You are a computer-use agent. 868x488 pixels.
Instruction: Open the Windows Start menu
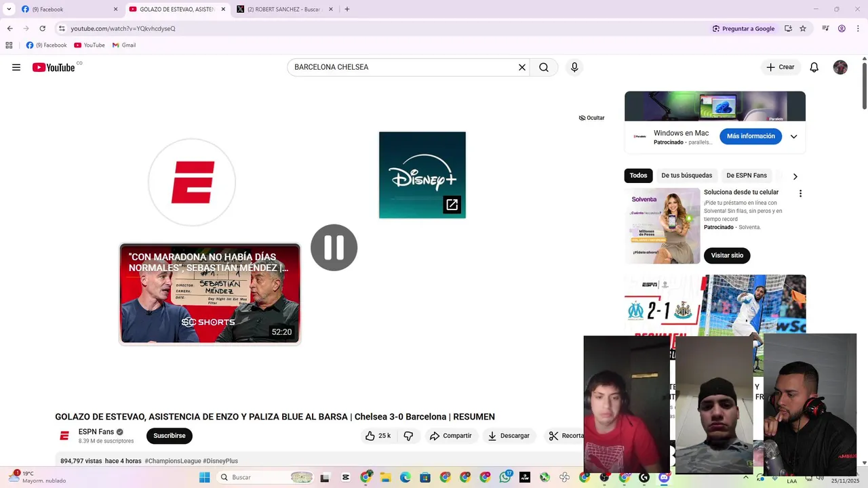pos(204,477)
